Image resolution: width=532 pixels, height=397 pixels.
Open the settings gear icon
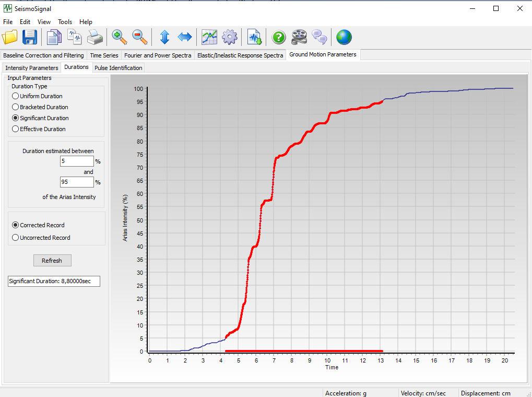point(230,37)
